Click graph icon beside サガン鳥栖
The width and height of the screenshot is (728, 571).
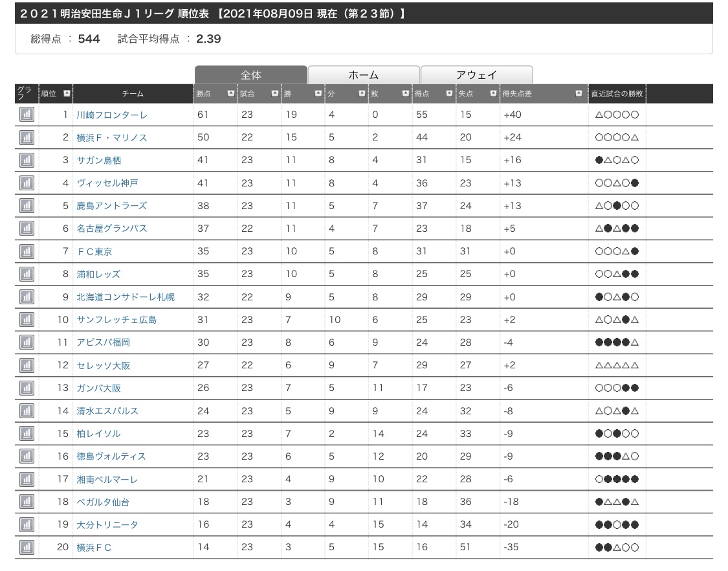pyautogui.click(x=26, y=161)
